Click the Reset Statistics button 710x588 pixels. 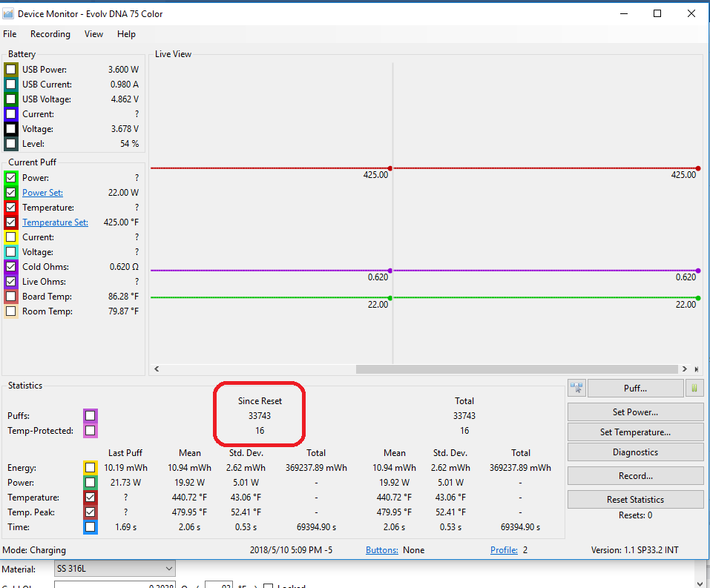635,500
